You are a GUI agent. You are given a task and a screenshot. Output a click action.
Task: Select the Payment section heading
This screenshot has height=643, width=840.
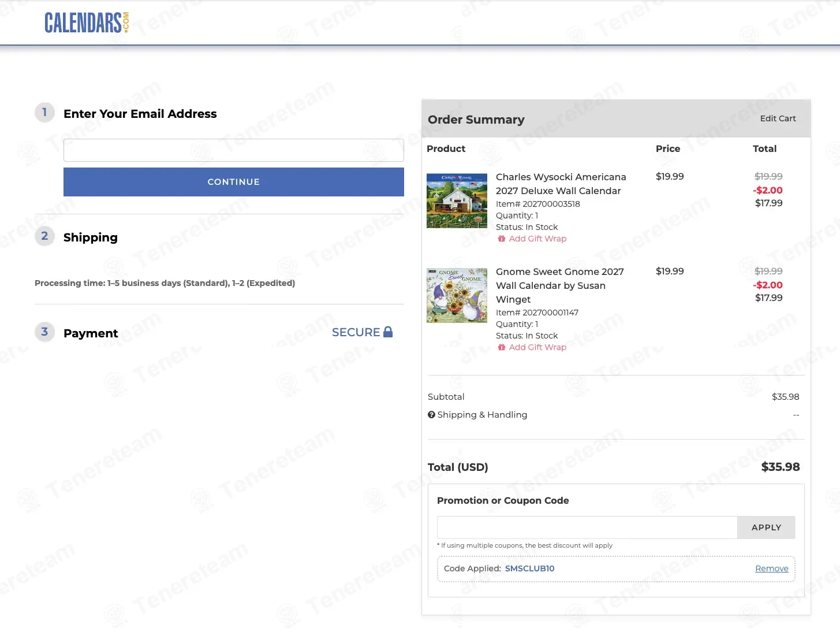[x=91, y=333]
